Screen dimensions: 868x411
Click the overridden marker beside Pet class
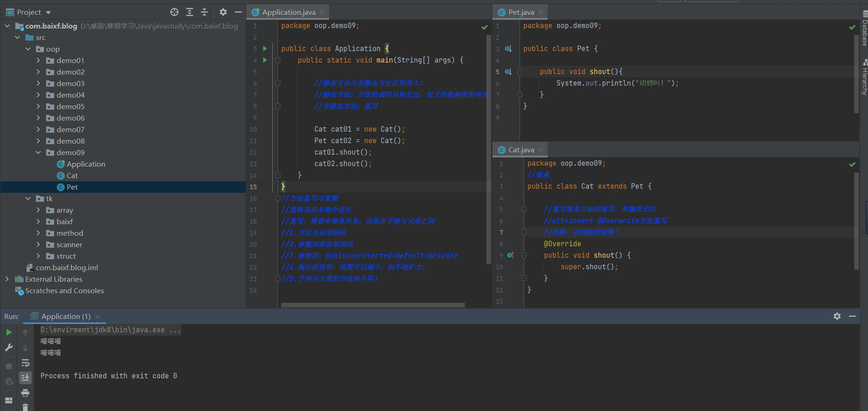508,48
